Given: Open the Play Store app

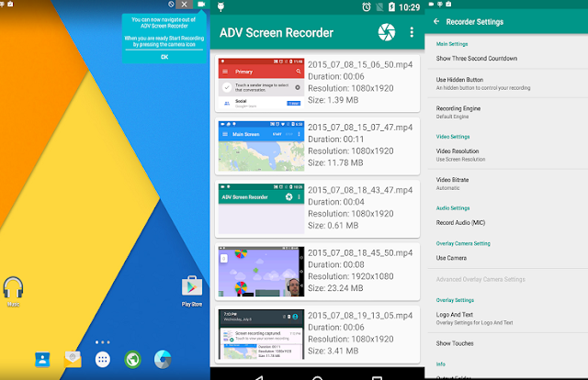Looking at the screenshot, I should tap(192, 291).
